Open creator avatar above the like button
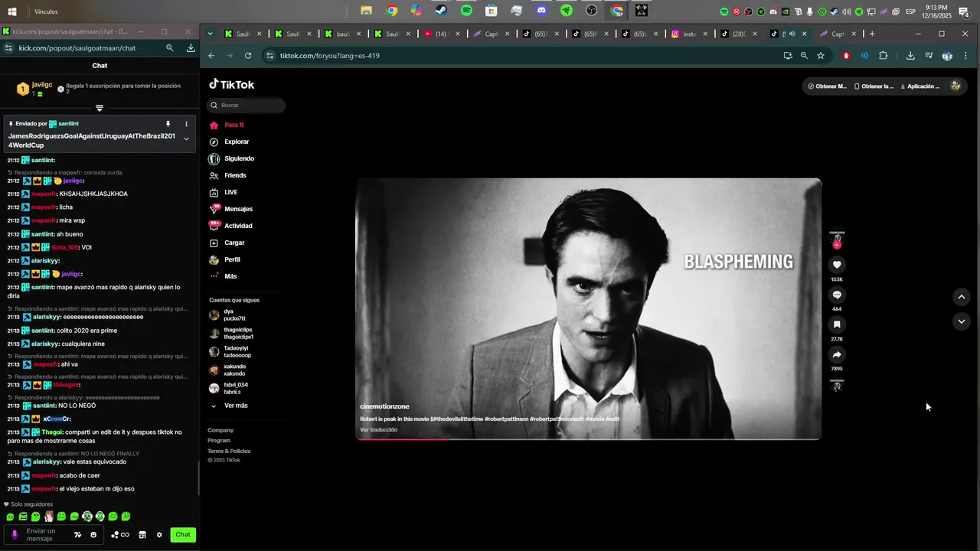The height and width of the screenshot is (551, 980). click(x=837, y=238)
